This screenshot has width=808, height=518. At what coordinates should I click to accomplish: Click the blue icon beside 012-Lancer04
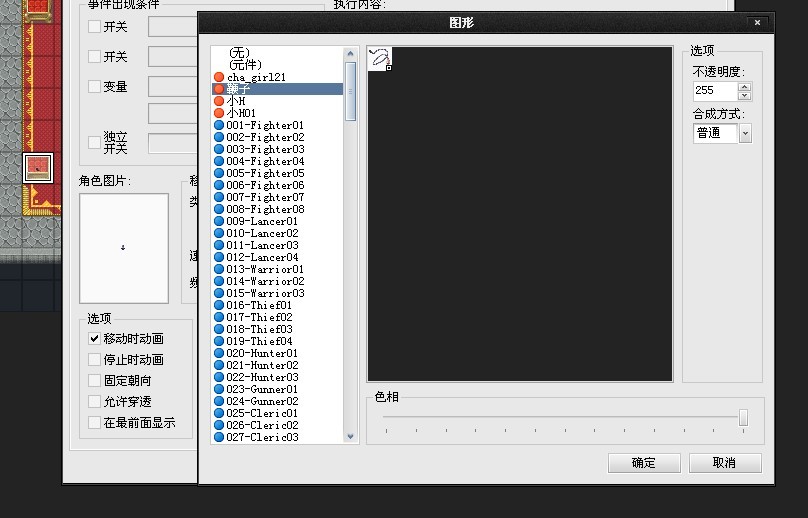218,257
